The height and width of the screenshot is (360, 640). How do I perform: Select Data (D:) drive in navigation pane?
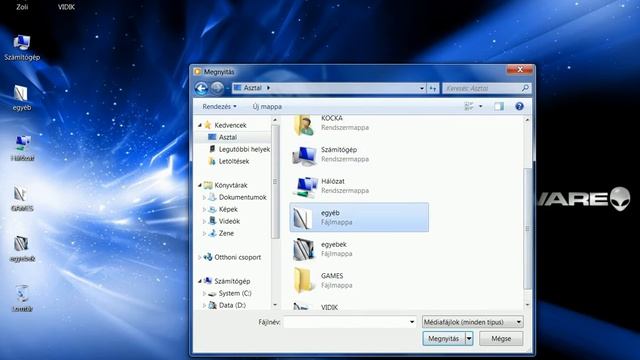[227, 305]
